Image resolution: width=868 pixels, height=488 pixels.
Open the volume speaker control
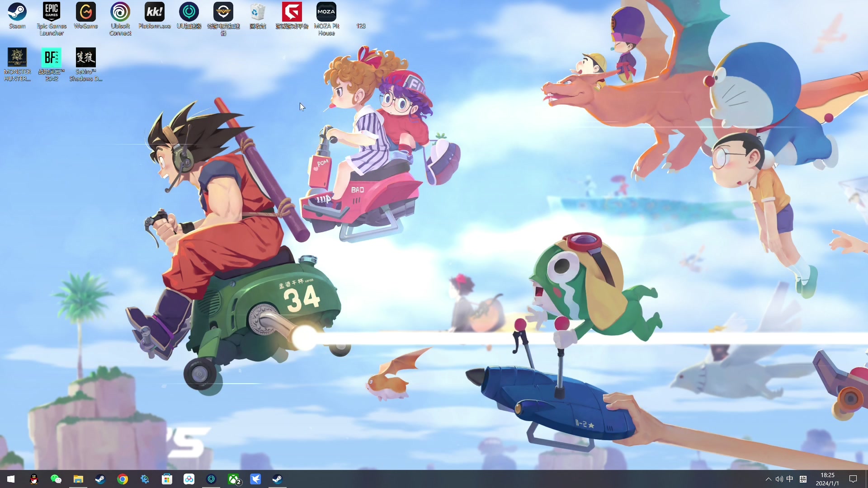click(x=779, y=479)
